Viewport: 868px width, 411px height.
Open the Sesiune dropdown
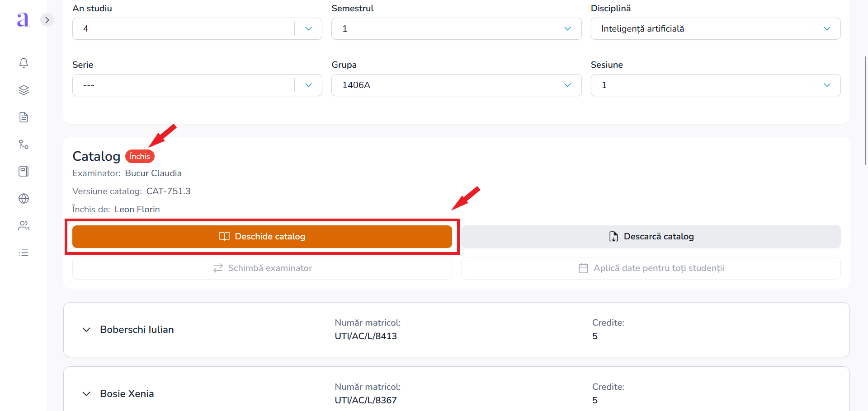click(x=716, y=85)
